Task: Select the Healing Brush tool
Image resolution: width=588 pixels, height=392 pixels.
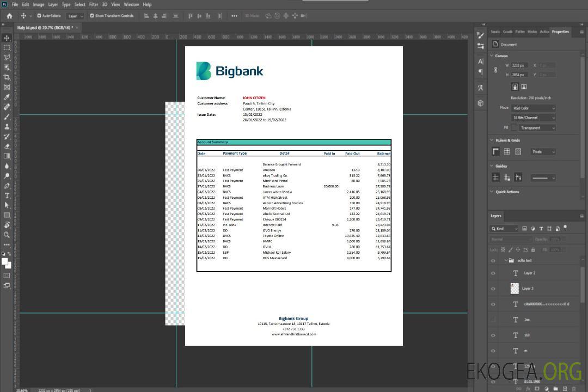Action: point(7,107)
